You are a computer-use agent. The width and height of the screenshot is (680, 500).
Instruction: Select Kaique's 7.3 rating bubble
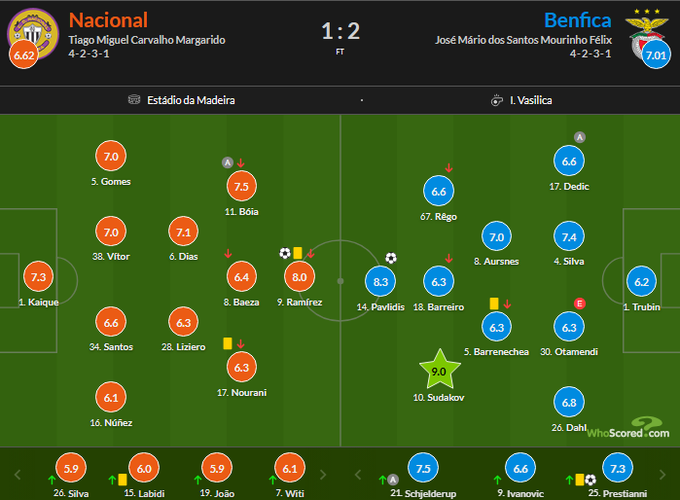[x=39, y=278]
